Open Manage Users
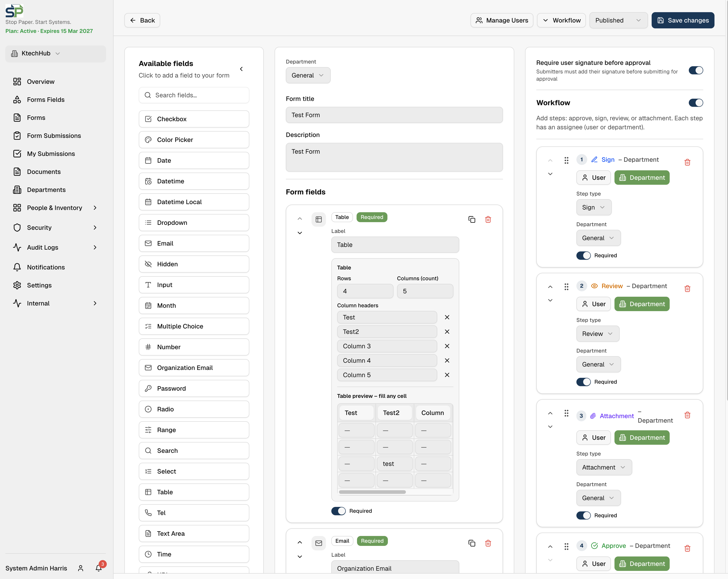This screenshot has height=579, width=728. tap(501, 20)
